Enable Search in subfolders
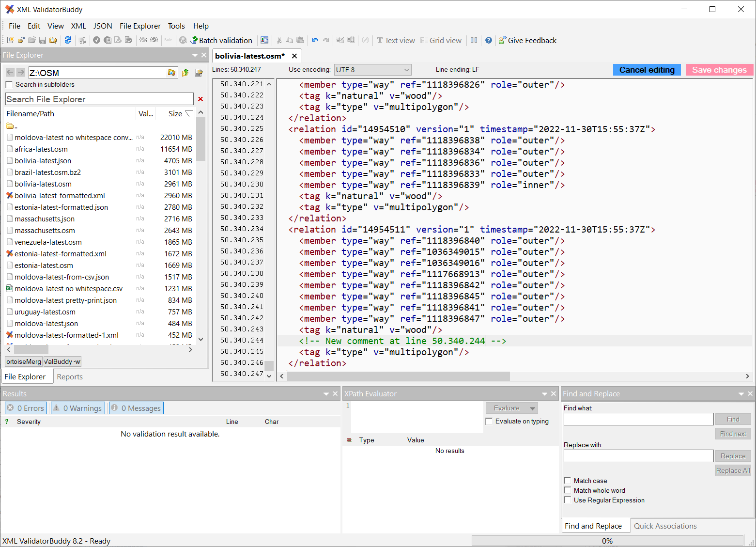The height and width of the screenshot is (547, 756). click(x=8, y=84)
